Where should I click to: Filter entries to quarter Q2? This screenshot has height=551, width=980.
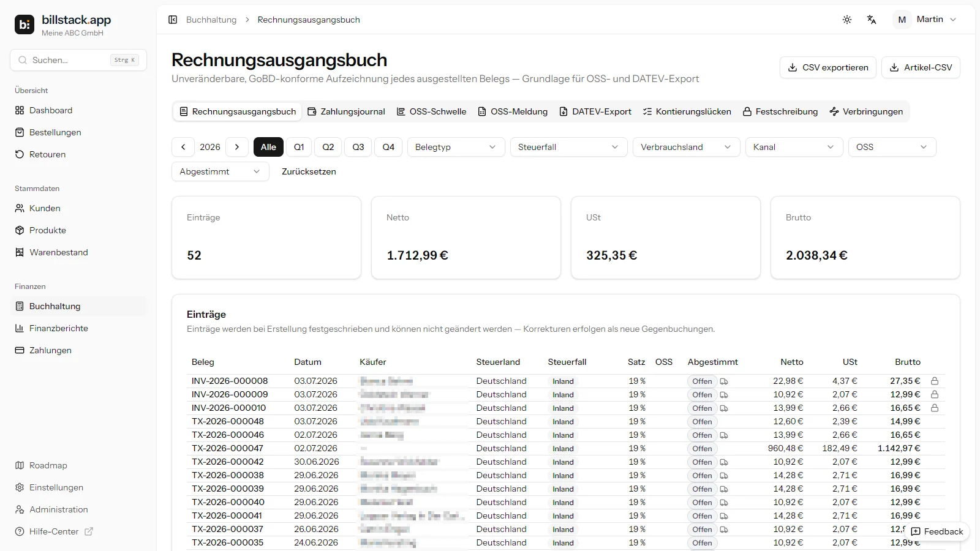328,147
